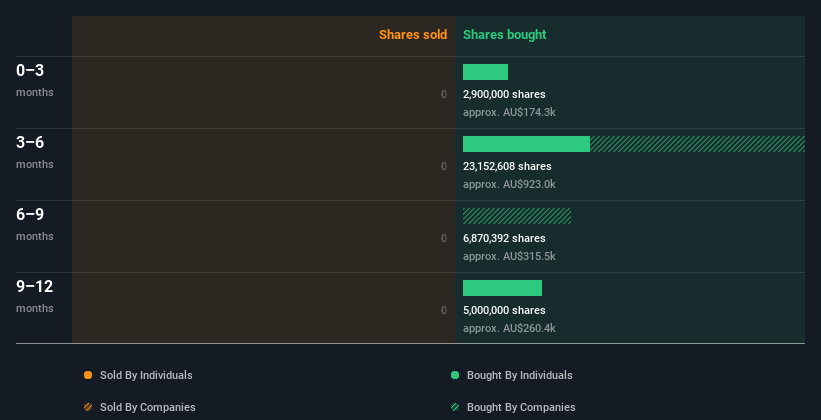
Task: Click the approx. AU$260.4k amount
Action: pyautogui.click(x=509, y=328)
